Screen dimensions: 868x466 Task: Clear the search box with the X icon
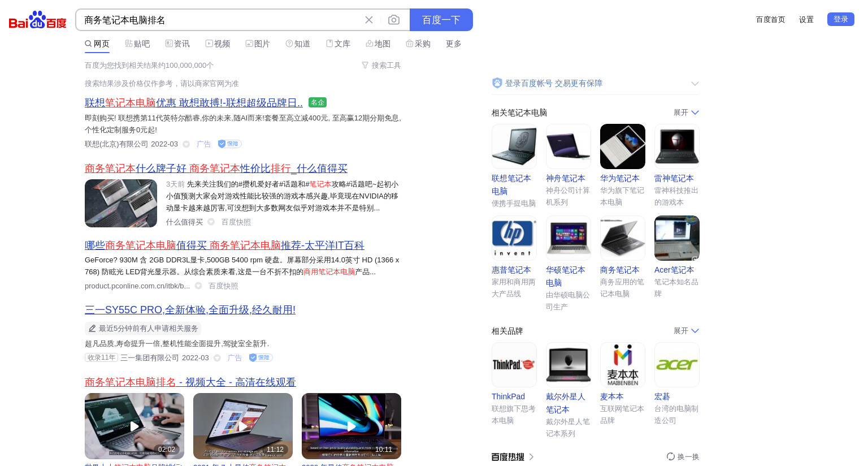(x=369, y=20)
